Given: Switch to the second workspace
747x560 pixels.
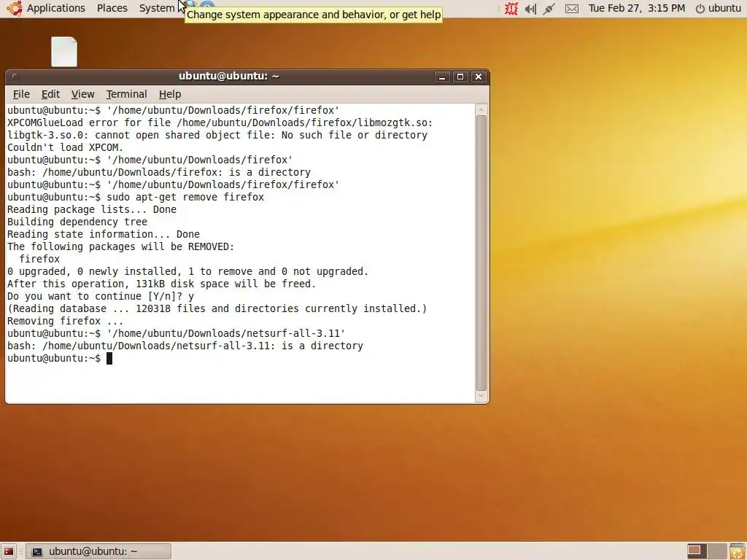Looking at the screenshot, I should (717, 551).
